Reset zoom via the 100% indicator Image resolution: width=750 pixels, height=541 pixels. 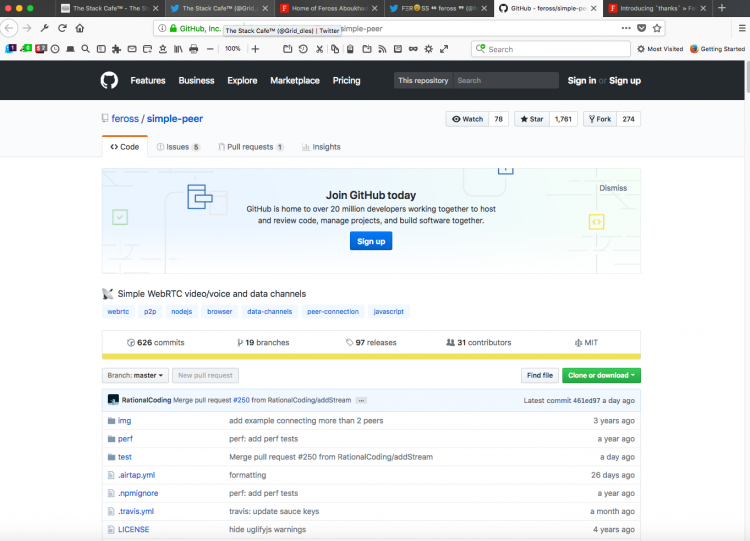(x=232, y=49)
